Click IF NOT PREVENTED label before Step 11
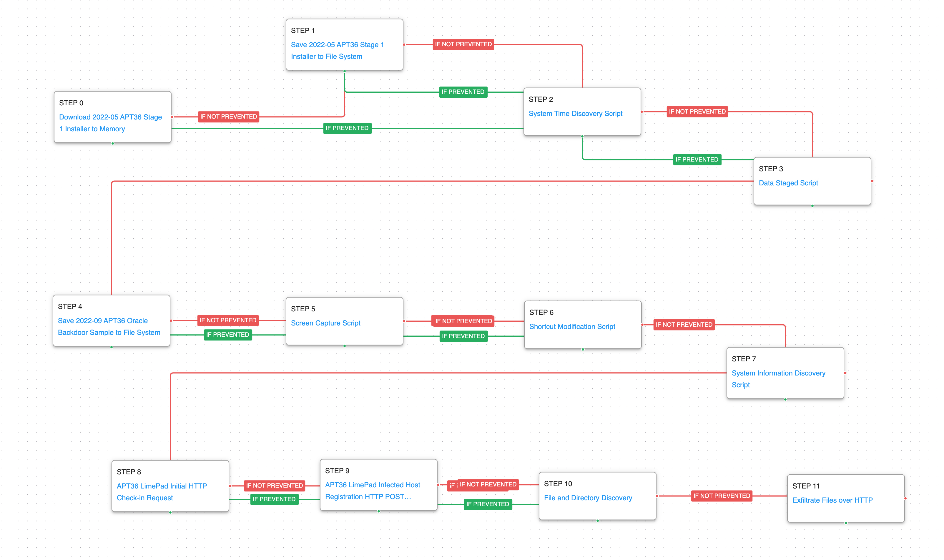This screenshot has height=560, width=944. pyautogui.click(x=721, y=496)
